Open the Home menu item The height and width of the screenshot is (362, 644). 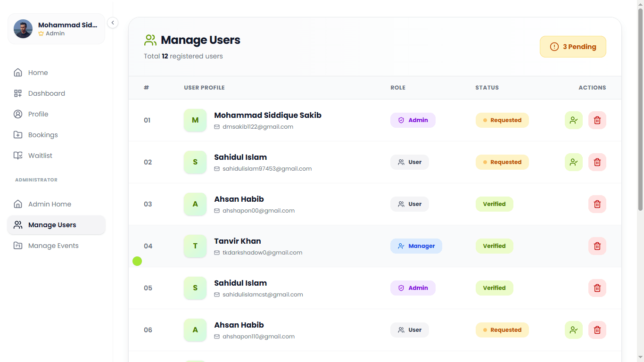pos(38,73)
